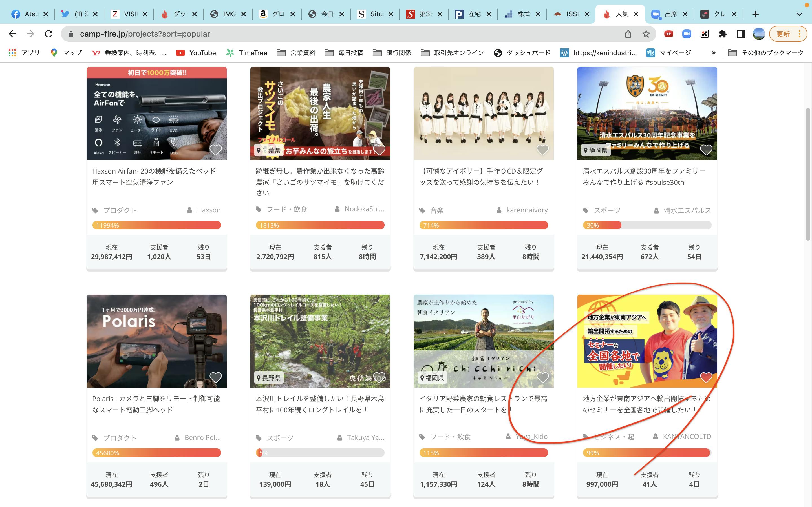
Task: Favorite the Haxson Airfan project heart
Action: pyautogui.click(x=215, y=150)
